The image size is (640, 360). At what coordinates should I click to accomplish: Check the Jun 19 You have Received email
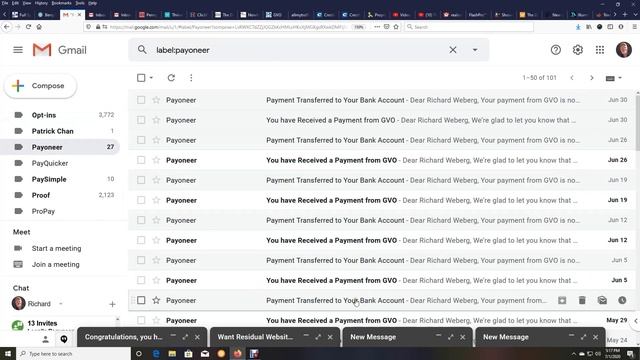pyautogui.click(x=141, y=200)
